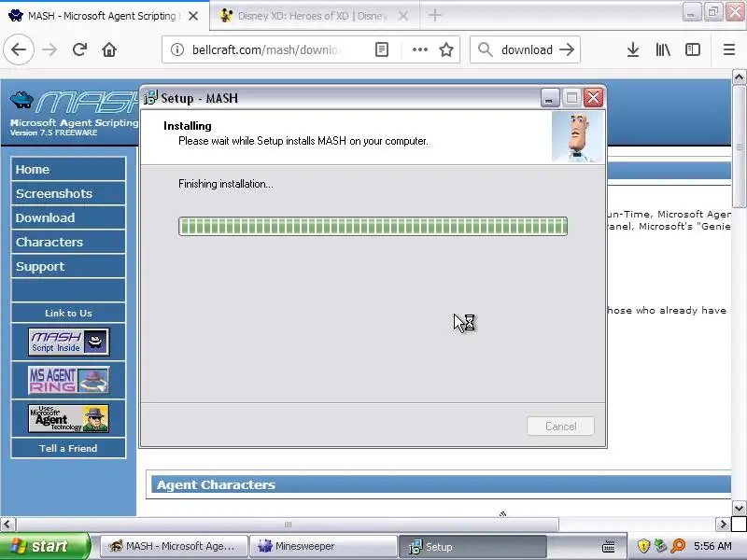
Task: Click the browser forward arrow
Action: [49, 49]
